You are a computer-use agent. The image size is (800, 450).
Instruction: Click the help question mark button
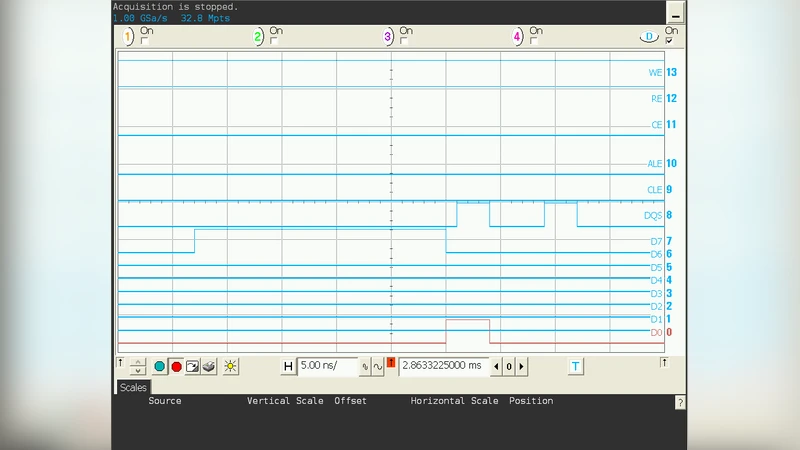coord(680,403)
